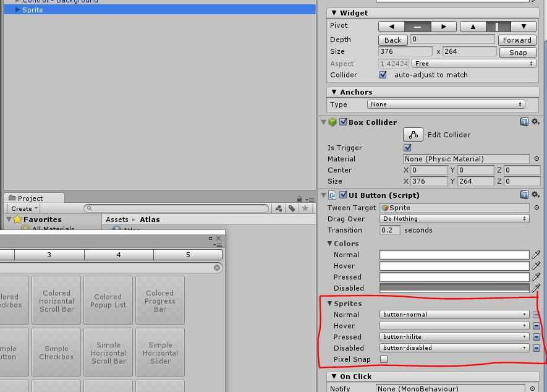Enable the Pixel Snap checkbox
The image size is (547, 392).
point(384,359)
